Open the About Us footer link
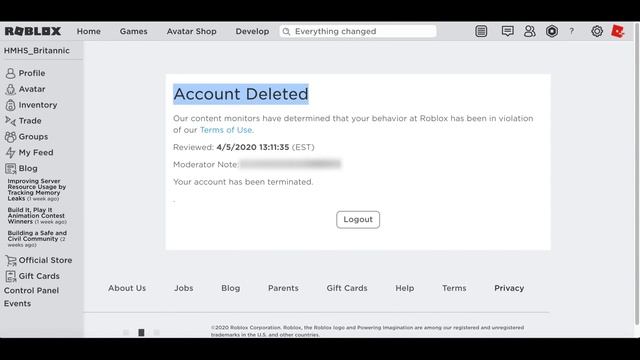Screen dimensions: 640x360 (127, 288)
